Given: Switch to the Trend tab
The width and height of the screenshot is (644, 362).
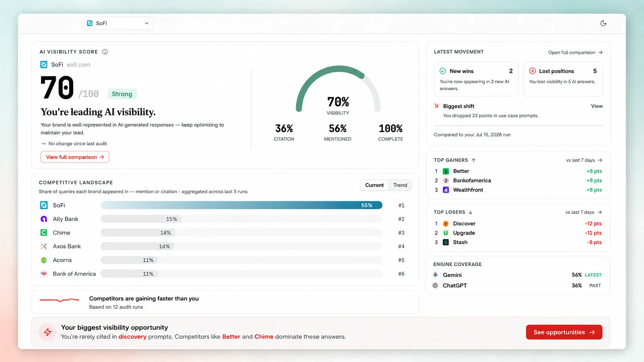Looking at the screenshot, I should coord(400,185).
